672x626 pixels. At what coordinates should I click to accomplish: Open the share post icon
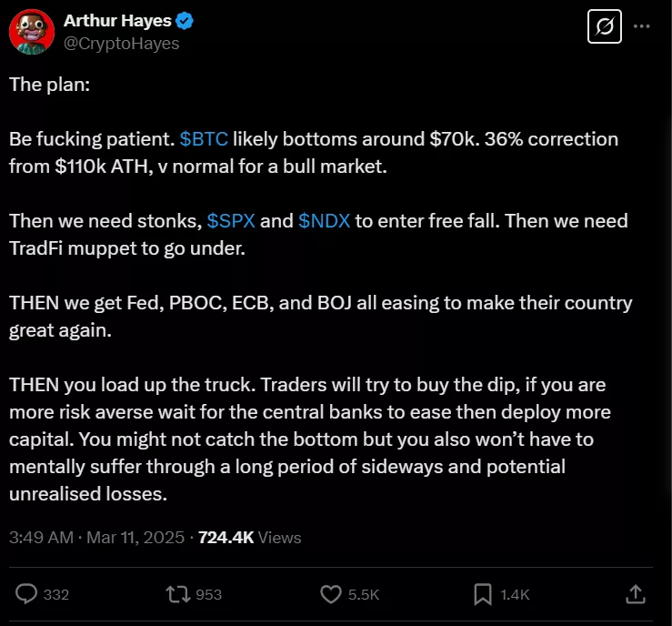(636, 593)
